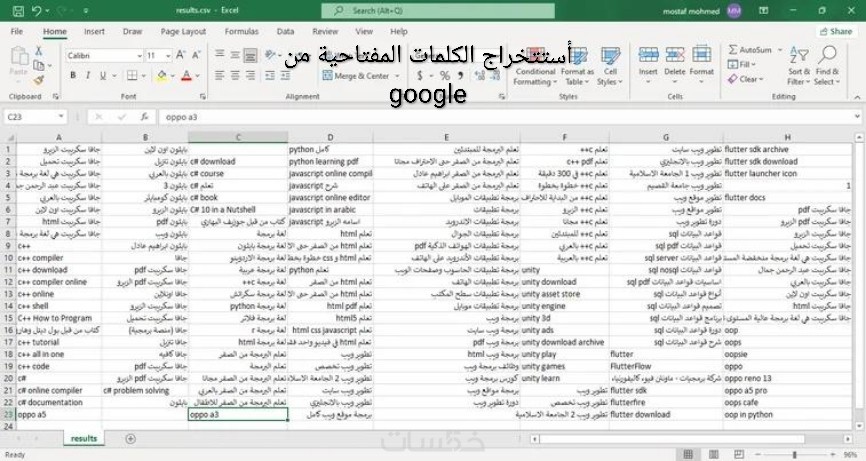Click the Copy icon in Clipboard group

coord(38,66)
